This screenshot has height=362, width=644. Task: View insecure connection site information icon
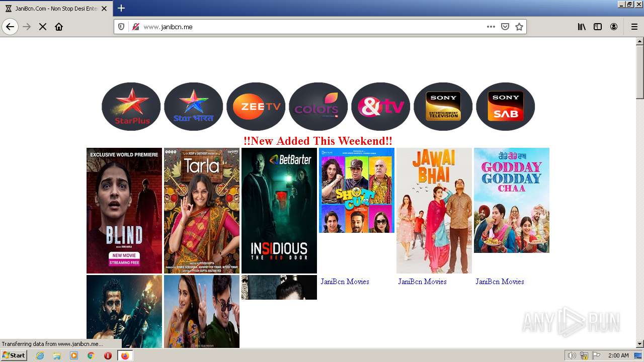click(x=135, y=27)
